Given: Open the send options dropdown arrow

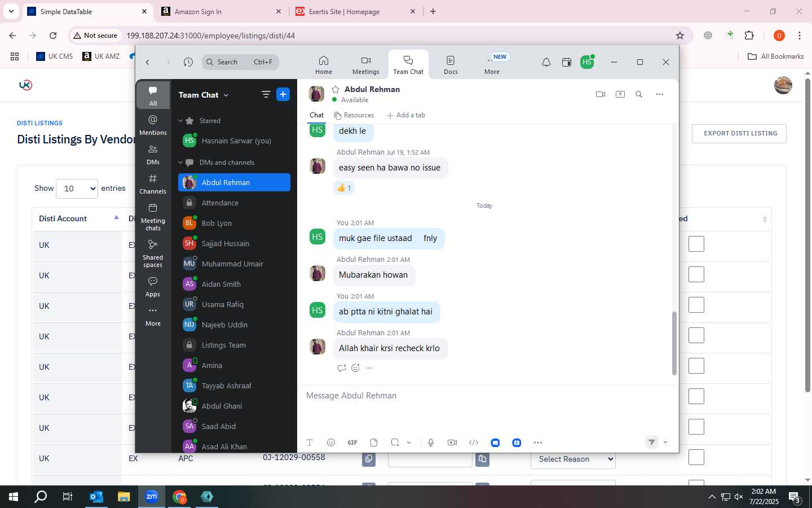Looking at the screenshot, I should pos(665,443).
